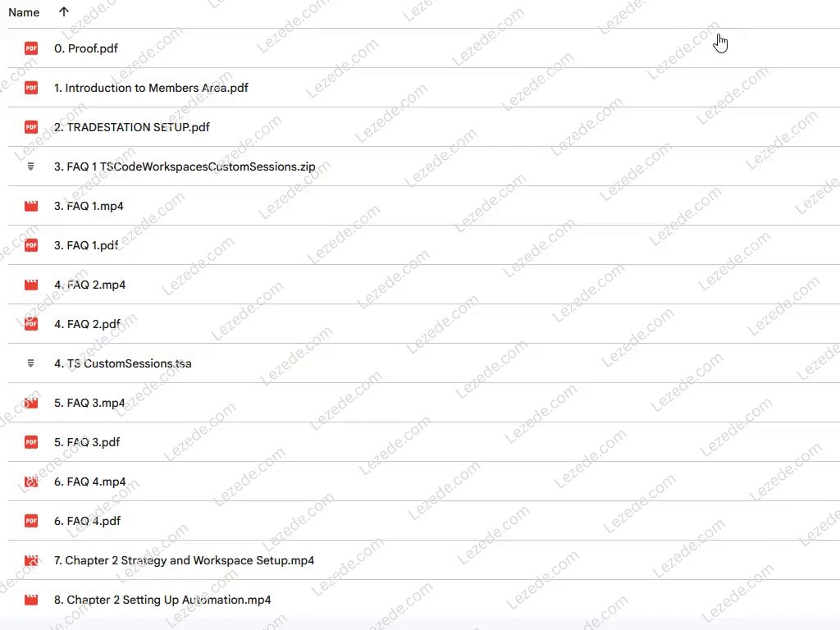Screen dimensions: 840x630
Task: Open 3. FAQ 1 TSCodeWorkspacesCustomSessions.zip
Action: coord(185,167)
